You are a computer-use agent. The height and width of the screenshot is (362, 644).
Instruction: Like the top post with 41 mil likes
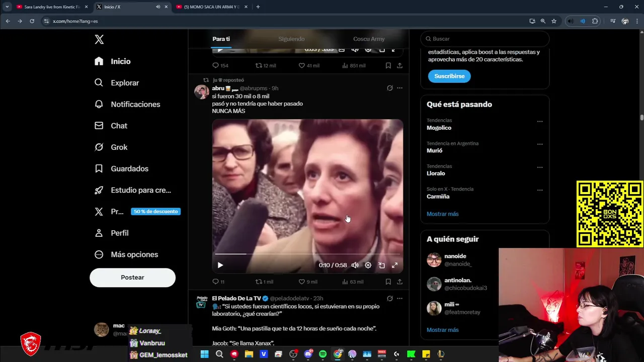tap(309, 65)
